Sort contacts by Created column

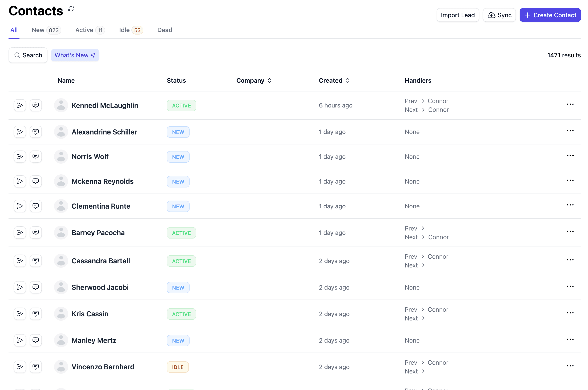tap(334, 80)
